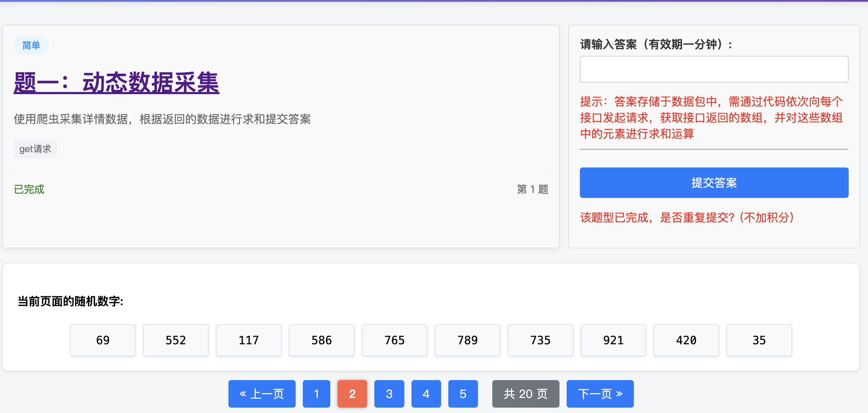Viewport: 868px width, 413px height.
Task: Jump to page 4
Action: click(426, 394)
